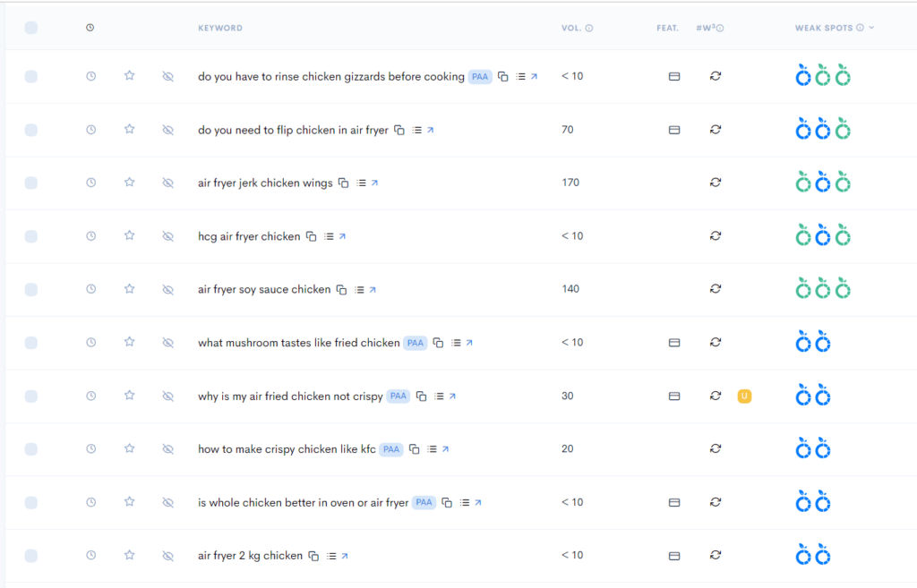The image size is (917, 588).
Task: Click the PAA badge on is whole chicken better in oven or air fryer
Action: (x=423, y=502)
